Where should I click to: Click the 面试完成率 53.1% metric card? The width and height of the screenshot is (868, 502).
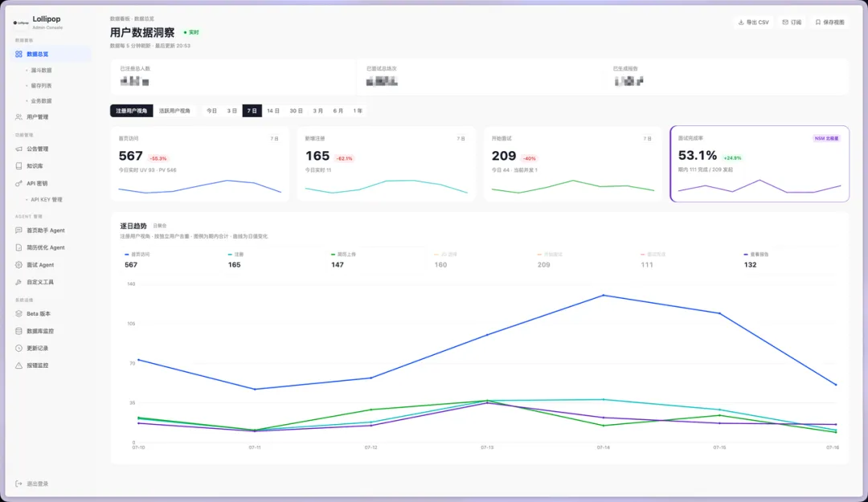(759, 164)
